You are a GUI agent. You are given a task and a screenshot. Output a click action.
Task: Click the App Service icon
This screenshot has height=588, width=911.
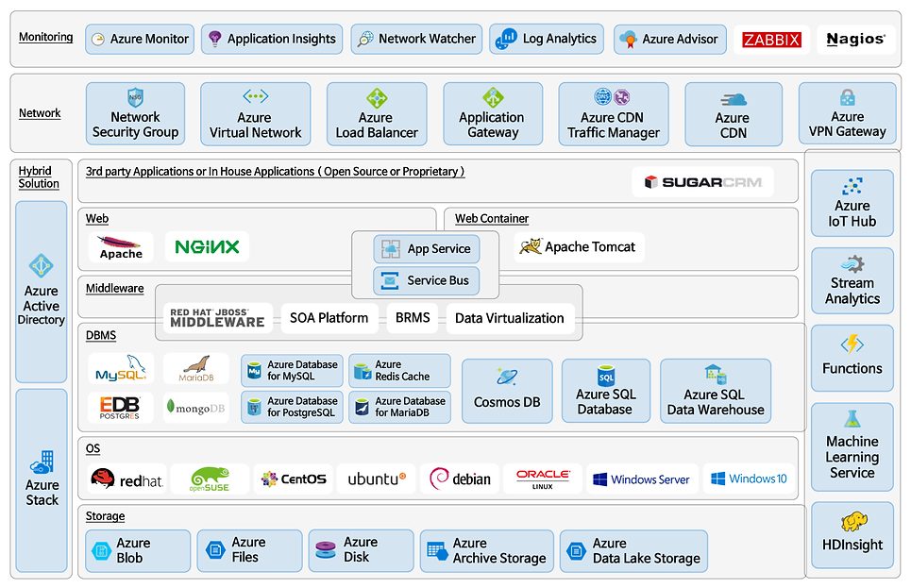point(391,249)
